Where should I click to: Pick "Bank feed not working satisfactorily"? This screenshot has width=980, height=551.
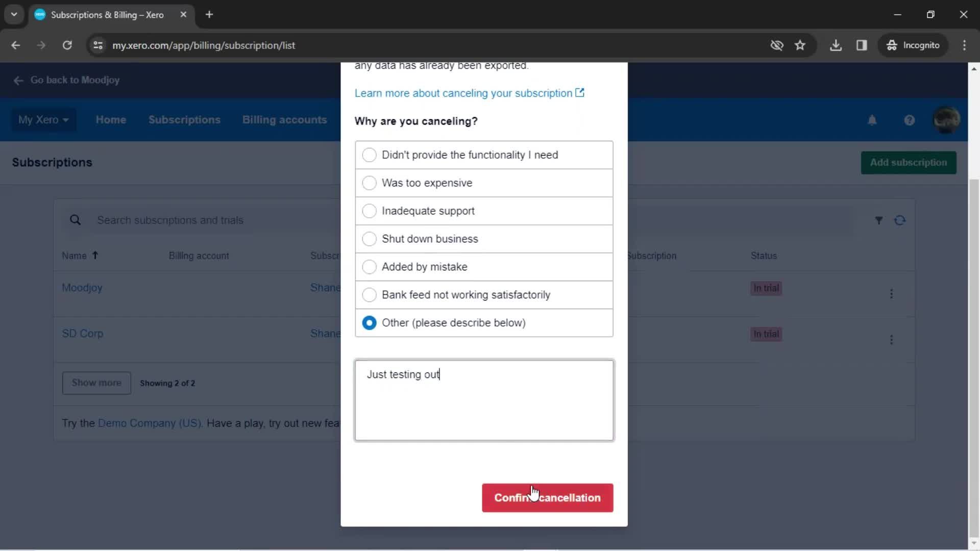[484, 295]
